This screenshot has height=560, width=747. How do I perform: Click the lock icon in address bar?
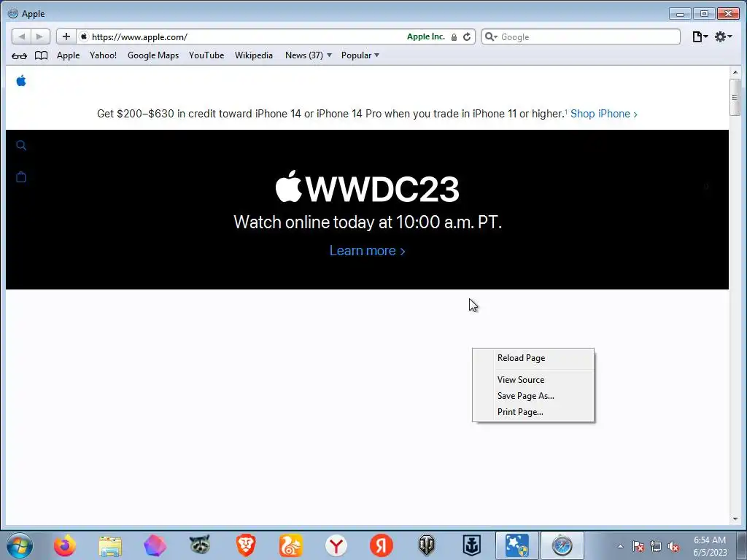[454, 37]
